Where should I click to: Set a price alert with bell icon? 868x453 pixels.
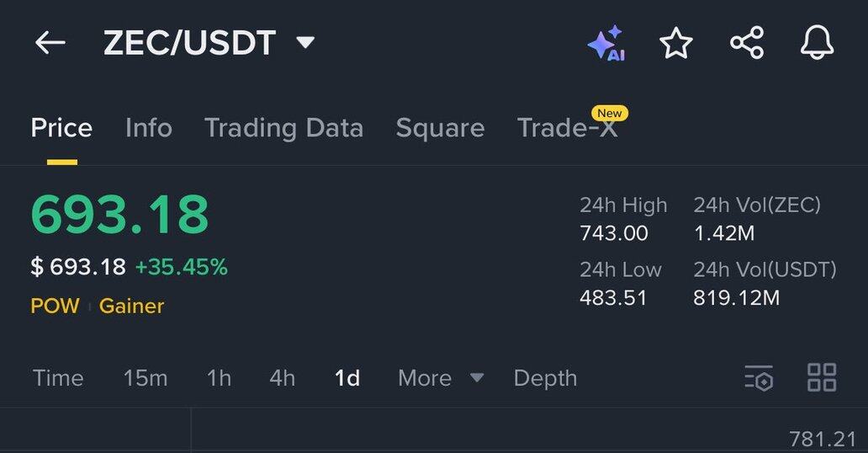click(817, 43)
